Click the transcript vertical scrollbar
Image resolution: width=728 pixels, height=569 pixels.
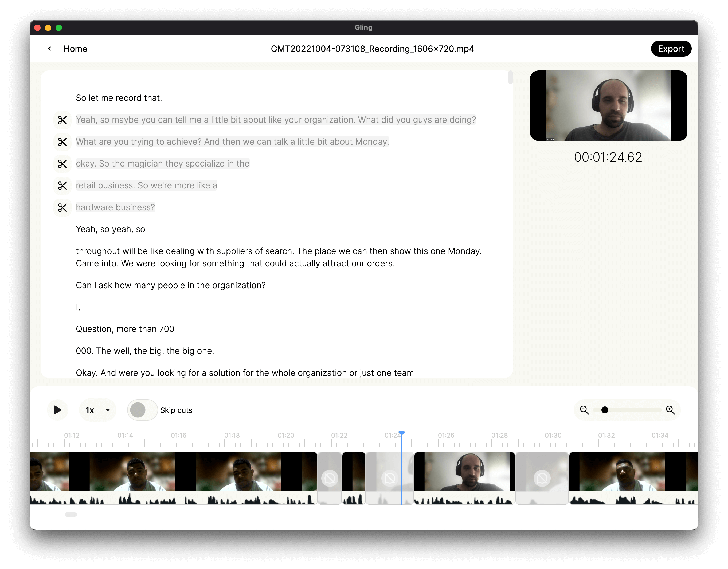pos(510,78)
